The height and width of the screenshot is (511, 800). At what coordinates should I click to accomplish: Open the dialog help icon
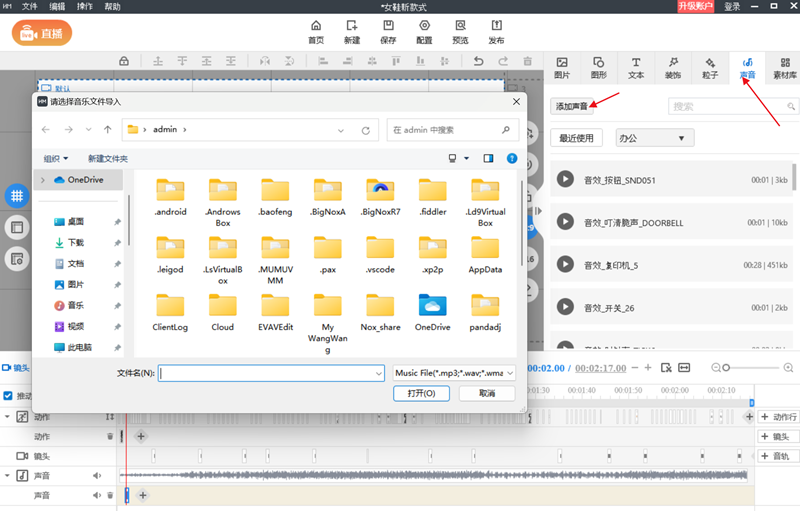point(512,159)
